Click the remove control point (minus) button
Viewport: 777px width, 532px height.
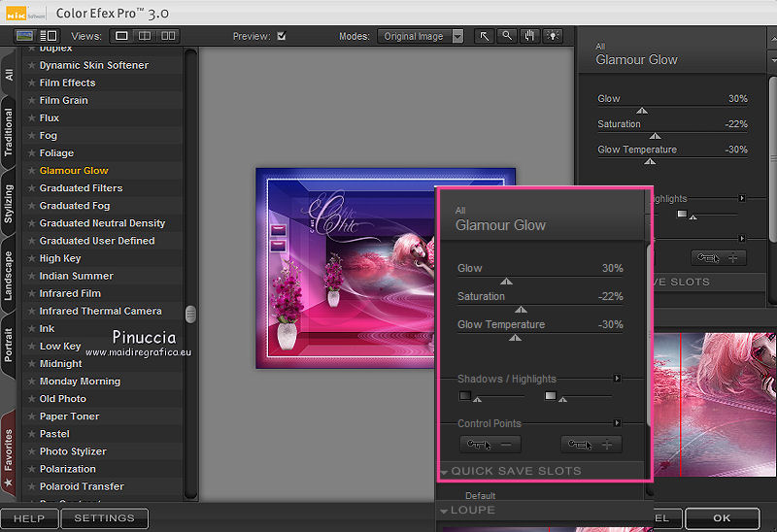pyautogui.click(x=490, y=445)
